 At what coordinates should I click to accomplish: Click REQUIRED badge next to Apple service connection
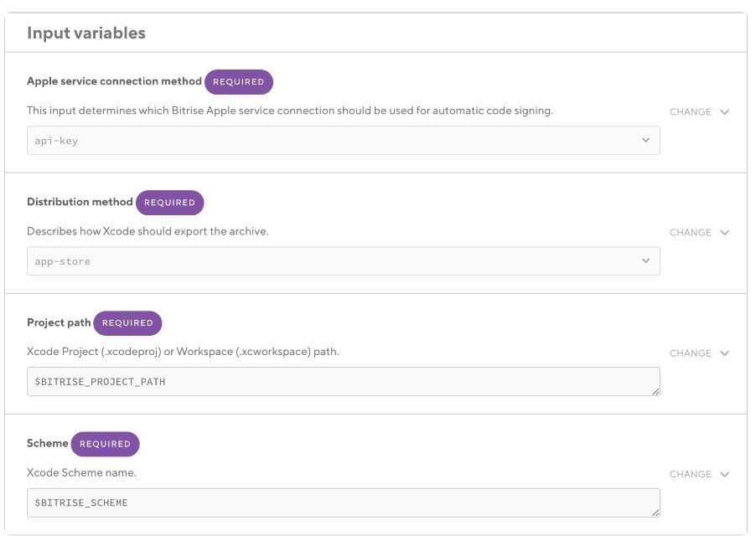[239, 82]
